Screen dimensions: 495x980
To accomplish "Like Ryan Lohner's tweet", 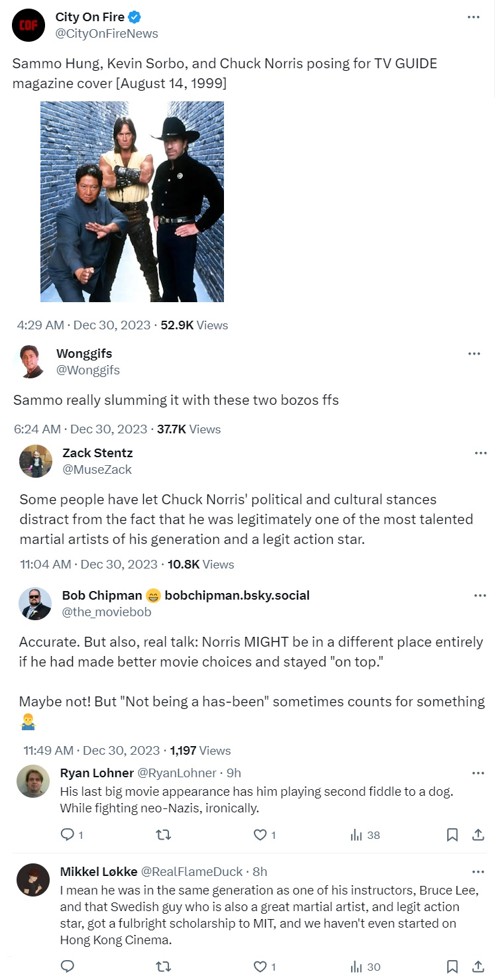I will pos(261,835).
